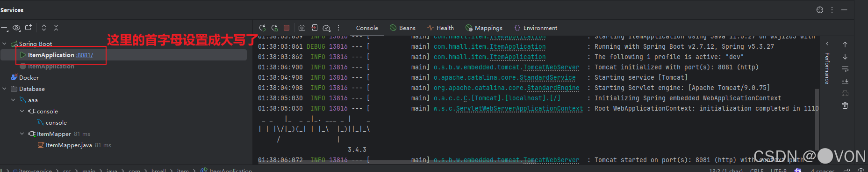Image resolution: width=868 pixels, height=172 pixels.
Task: Collapse the Database tree node
Action: tap(4, 89)
